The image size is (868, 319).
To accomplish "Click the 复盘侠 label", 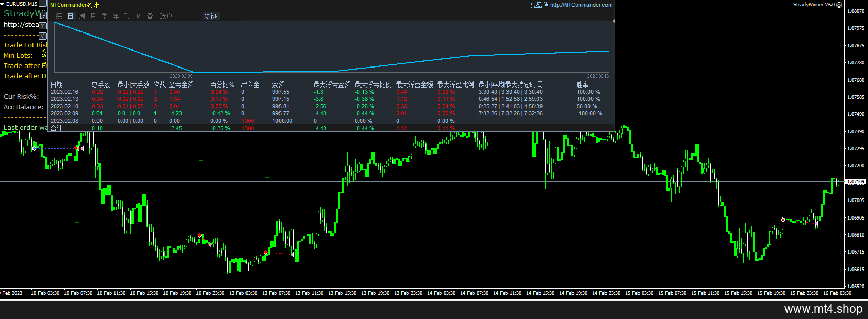I will [539, 5].
